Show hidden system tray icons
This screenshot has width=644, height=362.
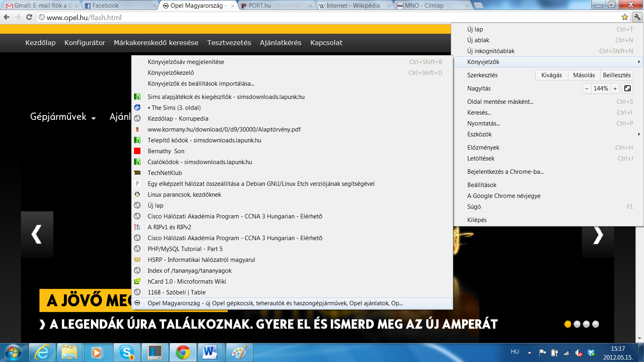point(529,353)
